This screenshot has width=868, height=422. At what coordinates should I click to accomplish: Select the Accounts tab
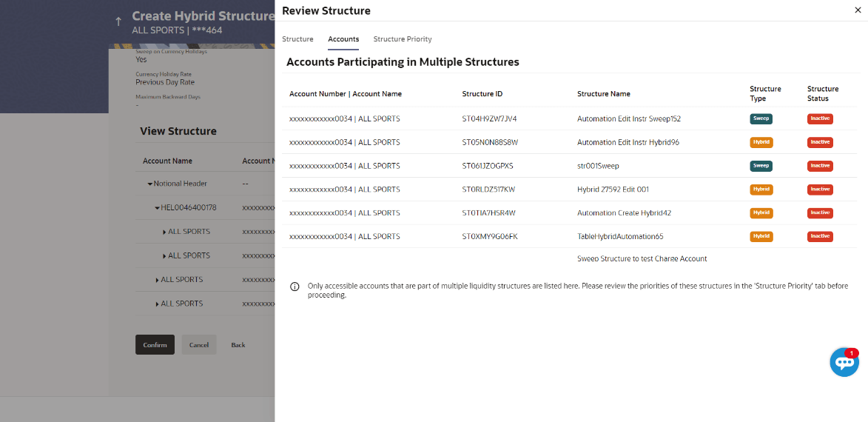tap(343, 39)
